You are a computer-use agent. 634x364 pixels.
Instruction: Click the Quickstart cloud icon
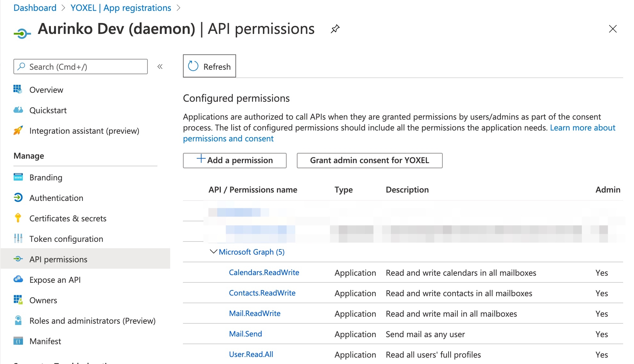[18, 110]
